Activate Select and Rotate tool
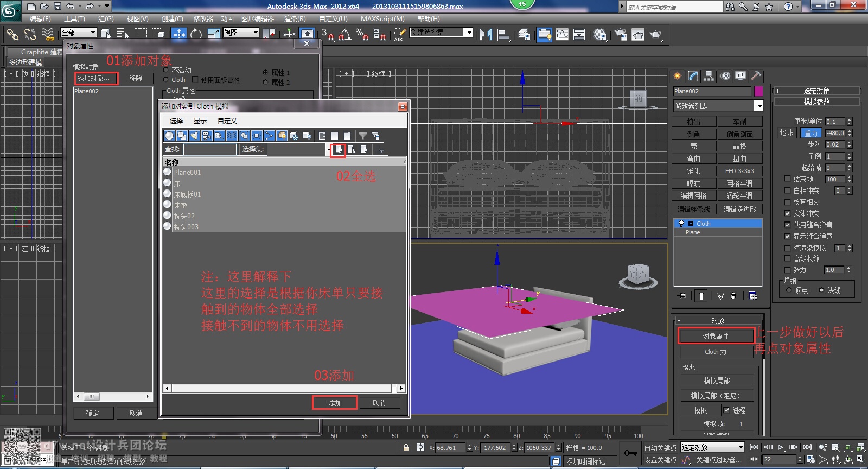Image resolution: width=868 pixels, height=469 pixels. click(x=196, y=34)
